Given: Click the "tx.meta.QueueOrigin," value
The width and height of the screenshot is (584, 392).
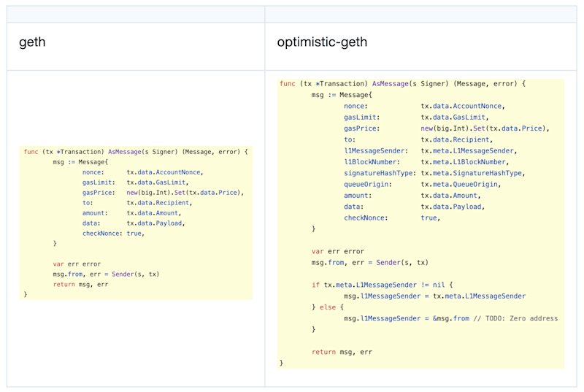Looking at the screenshot, I should tap(461, 184).
